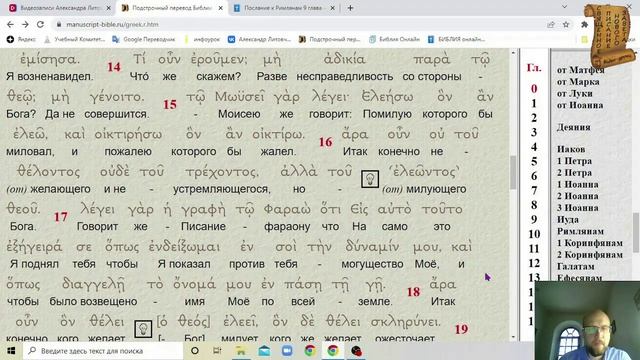
Task: Open the Windows Start menu
Action: pos(11,351)
